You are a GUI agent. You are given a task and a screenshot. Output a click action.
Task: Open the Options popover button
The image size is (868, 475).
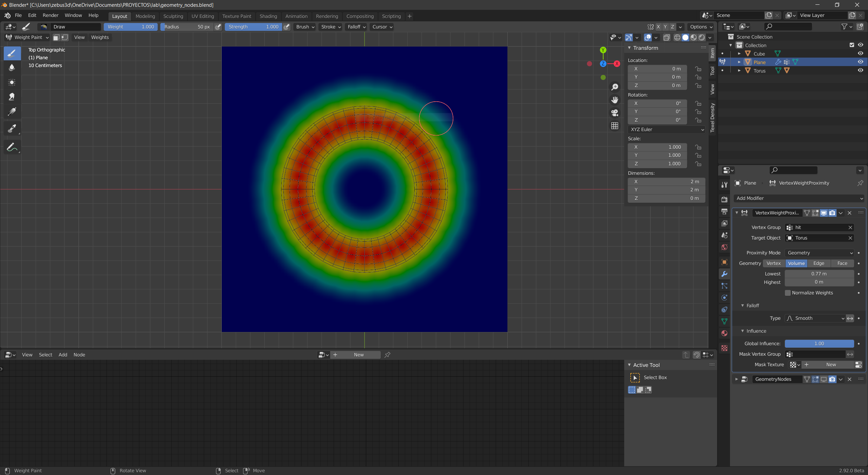(701, 27)
